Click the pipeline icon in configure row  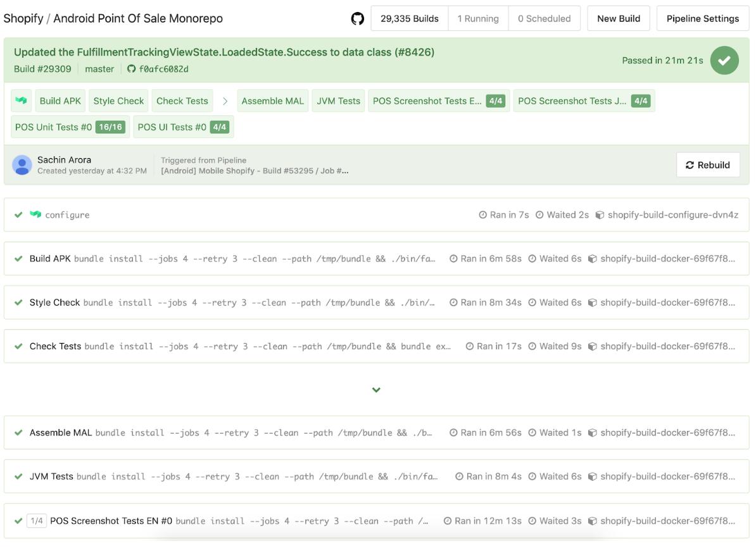point(35,215)
